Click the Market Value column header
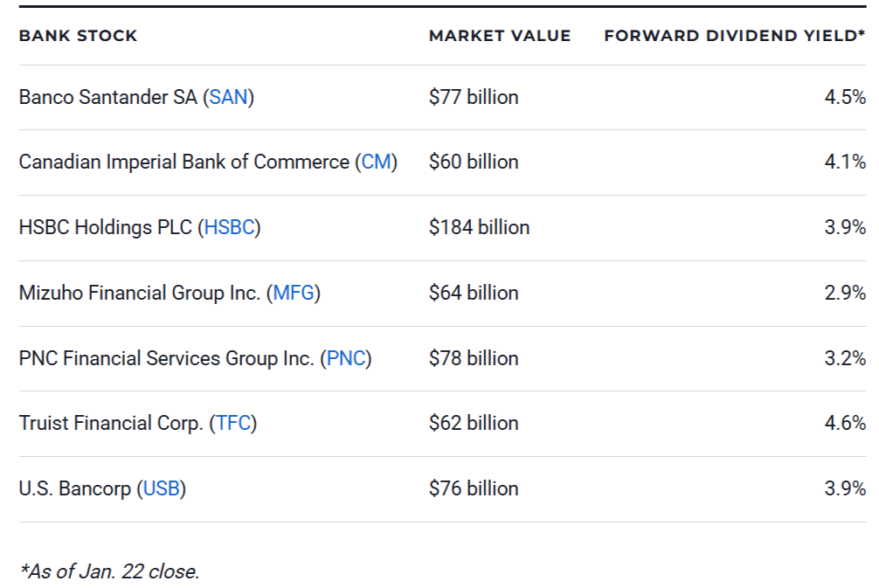 point(499,36)
